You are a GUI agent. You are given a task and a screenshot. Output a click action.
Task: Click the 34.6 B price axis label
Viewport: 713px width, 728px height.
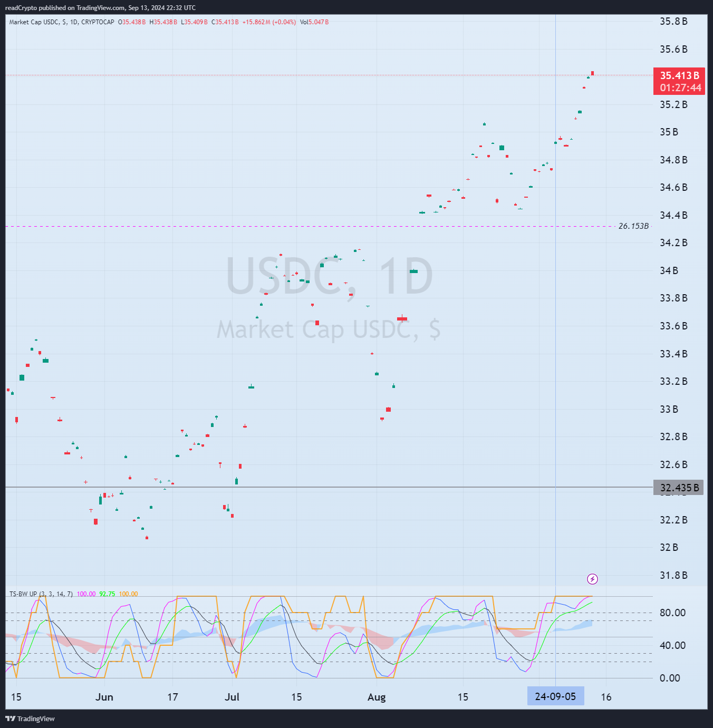click(x=673, y=187)
